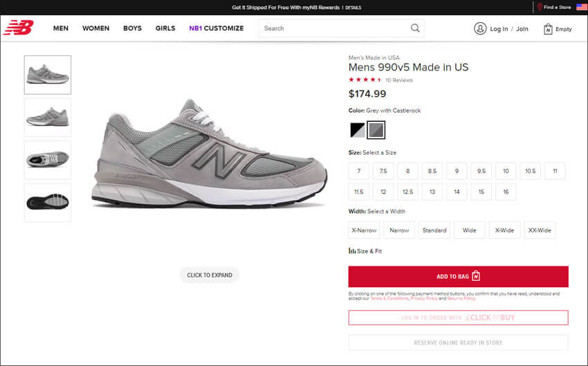Click the US flag icon

point(581,7)
